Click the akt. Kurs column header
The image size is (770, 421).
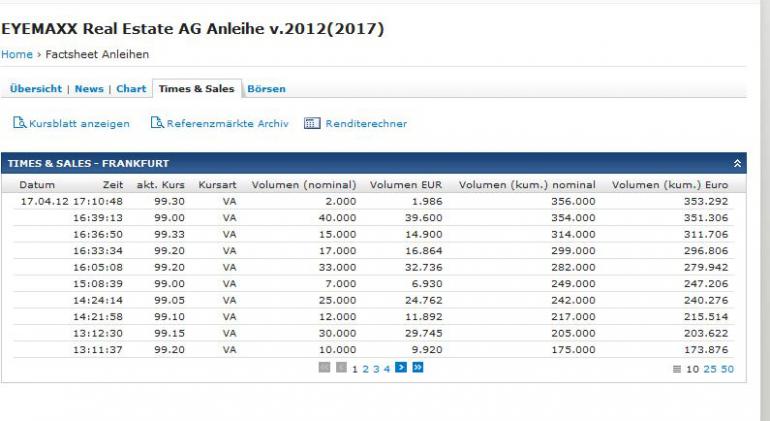pyautogui.click(x=161, y=185)
